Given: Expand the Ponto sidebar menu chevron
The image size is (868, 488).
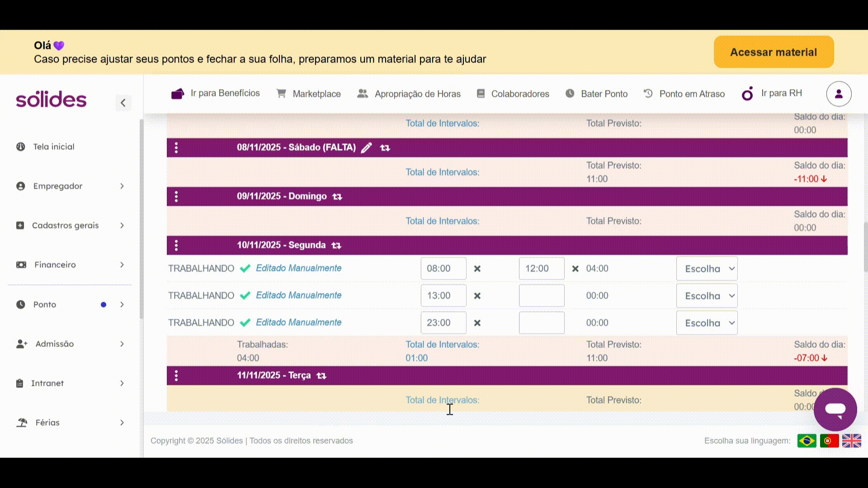Looking at the screenshot, I should coord(122,305).
